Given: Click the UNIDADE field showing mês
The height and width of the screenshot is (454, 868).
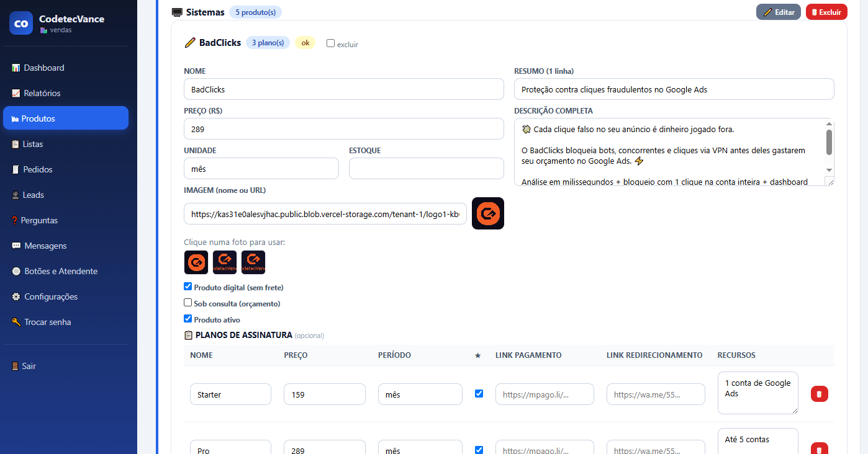Looking at the screenshot, I should coord(261,169).
